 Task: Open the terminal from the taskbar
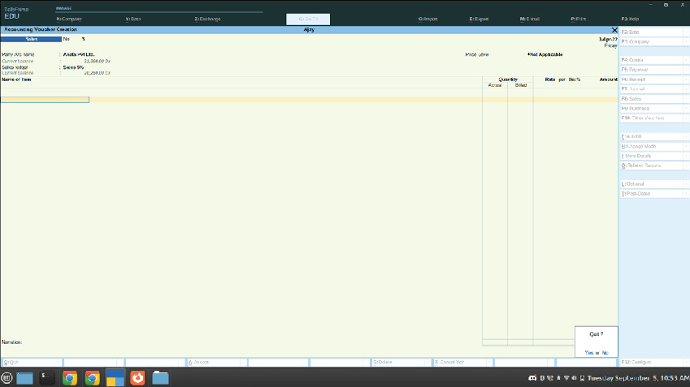tap(47, 378)
